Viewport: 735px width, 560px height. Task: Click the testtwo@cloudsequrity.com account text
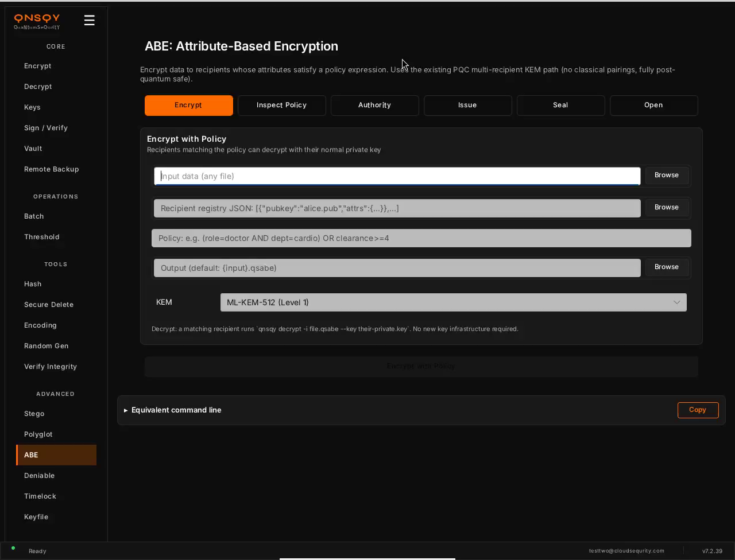[x=626, y=551]
